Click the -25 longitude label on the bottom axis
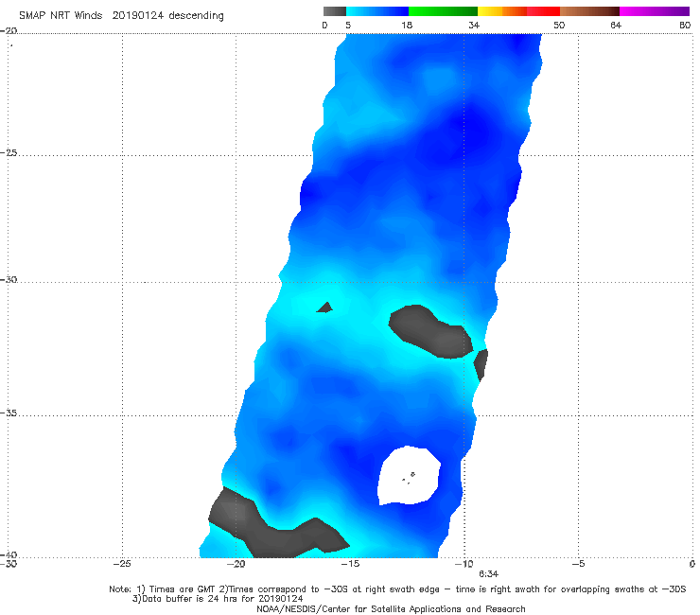Image resolution: width=700 pixels, height=615 pixels. tap(122, 564)
